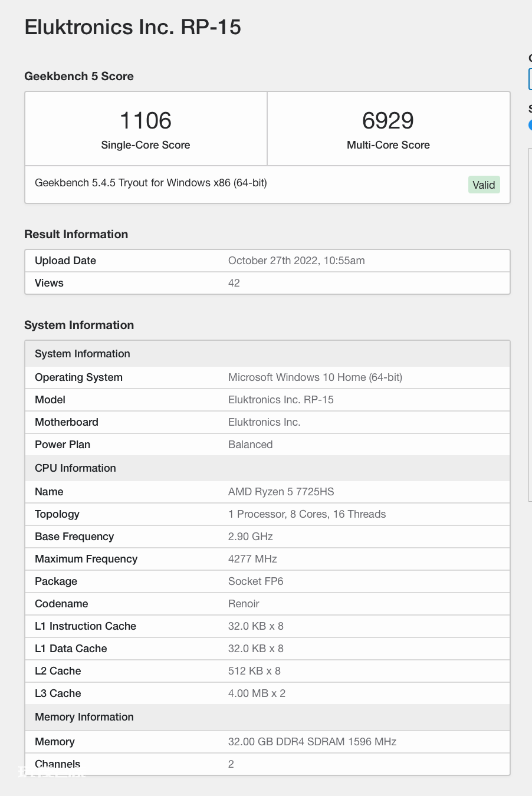Click 'Microsoft Windows 10 Home (64-bit)' value
The image size is (532, 796).
(x=316, y=377)
